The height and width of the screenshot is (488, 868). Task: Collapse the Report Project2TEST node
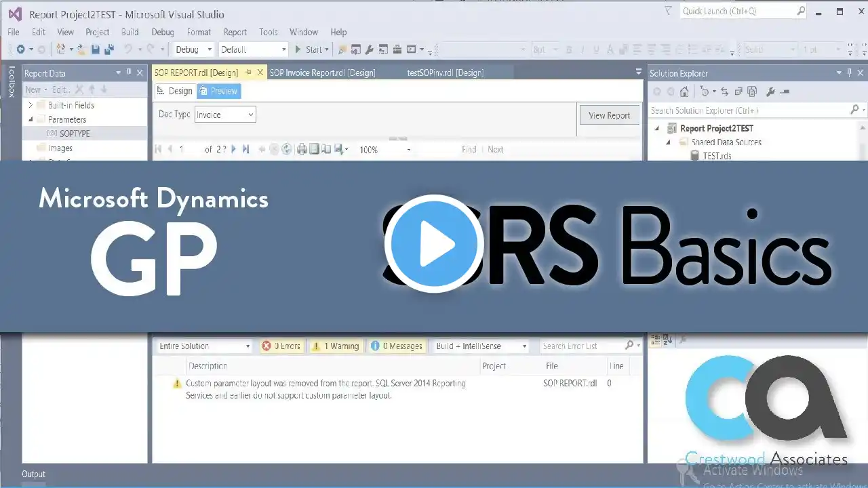(x=656, y=128)
